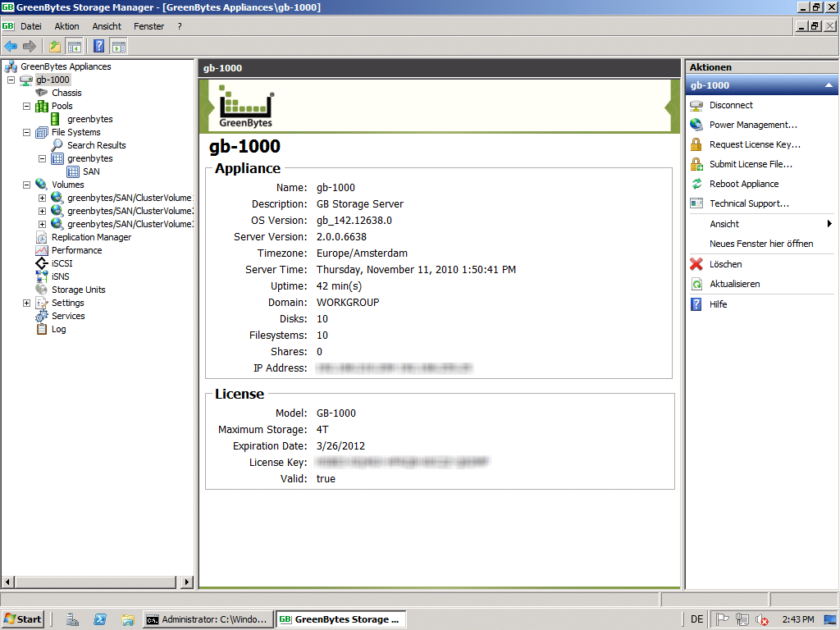The image size is (840, 630).
Task: Click the Search Results magnifier icon
Action: pos(57,145)
